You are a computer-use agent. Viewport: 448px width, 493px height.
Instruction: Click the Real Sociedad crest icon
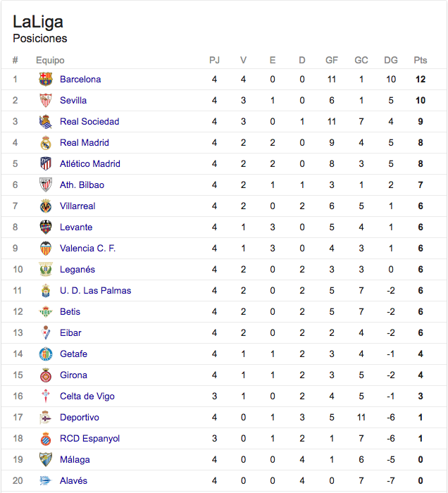(46, 121)
